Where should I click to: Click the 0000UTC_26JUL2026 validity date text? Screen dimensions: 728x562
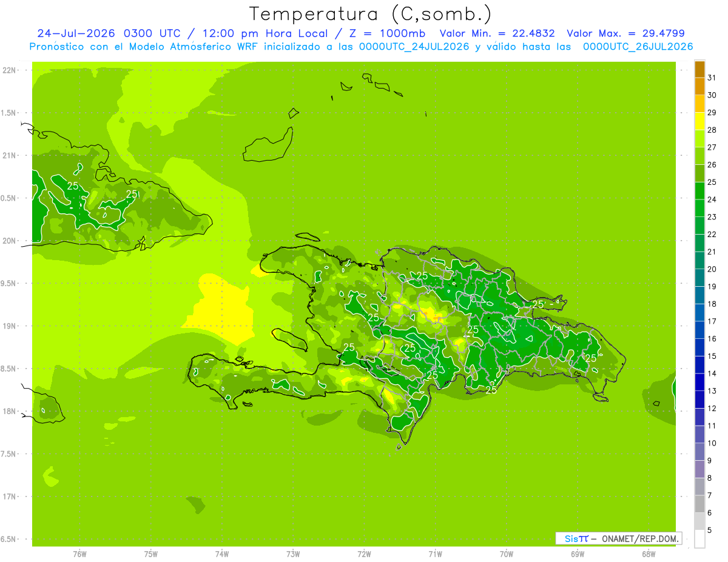[638, 46]
